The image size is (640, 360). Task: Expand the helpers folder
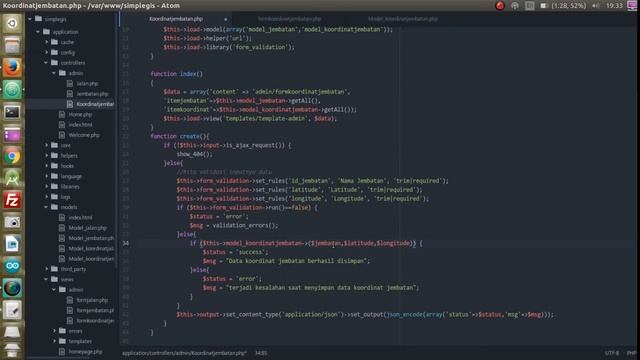[46, 156]
